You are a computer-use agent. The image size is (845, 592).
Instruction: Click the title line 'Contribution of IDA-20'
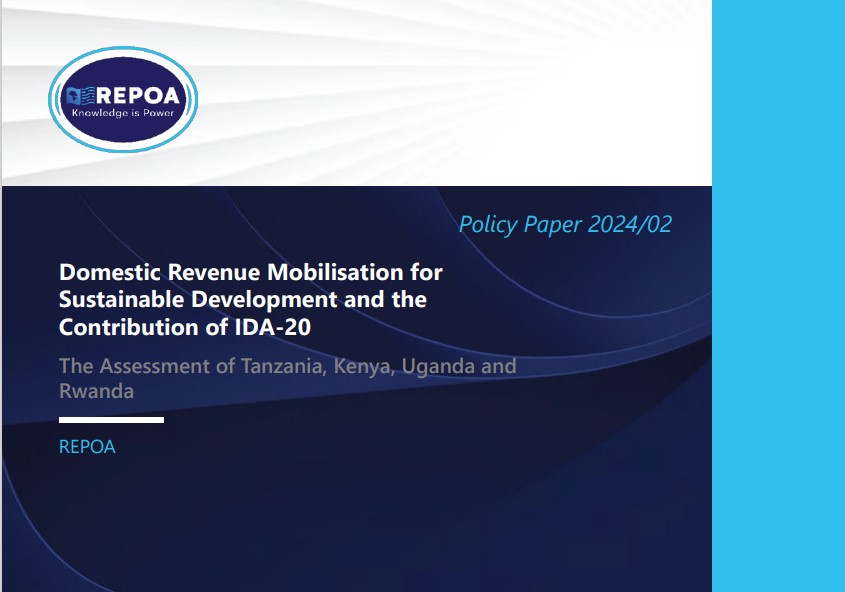click(185, 328)
